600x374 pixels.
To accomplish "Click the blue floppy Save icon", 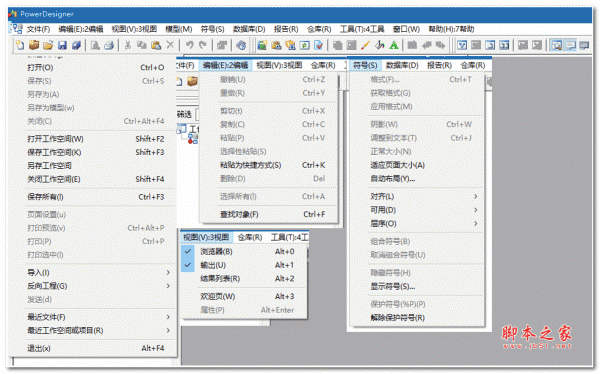I will coord(62,45).
